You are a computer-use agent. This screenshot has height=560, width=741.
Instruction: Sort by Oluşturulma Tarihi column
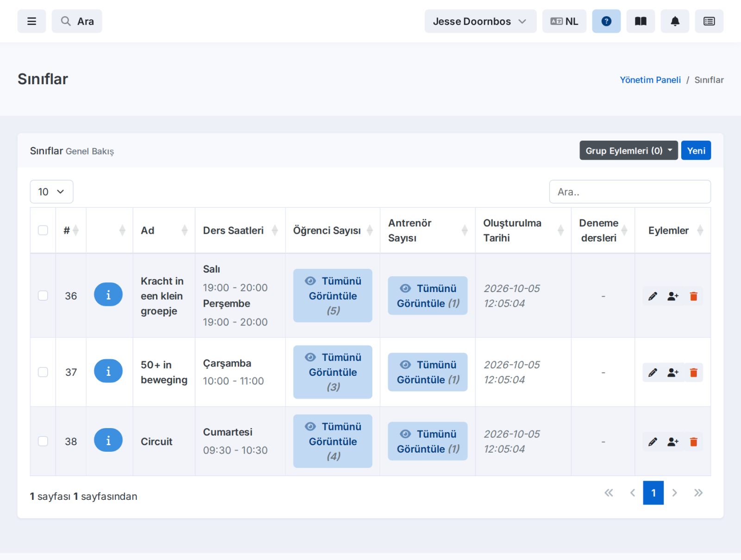point(523,230)
